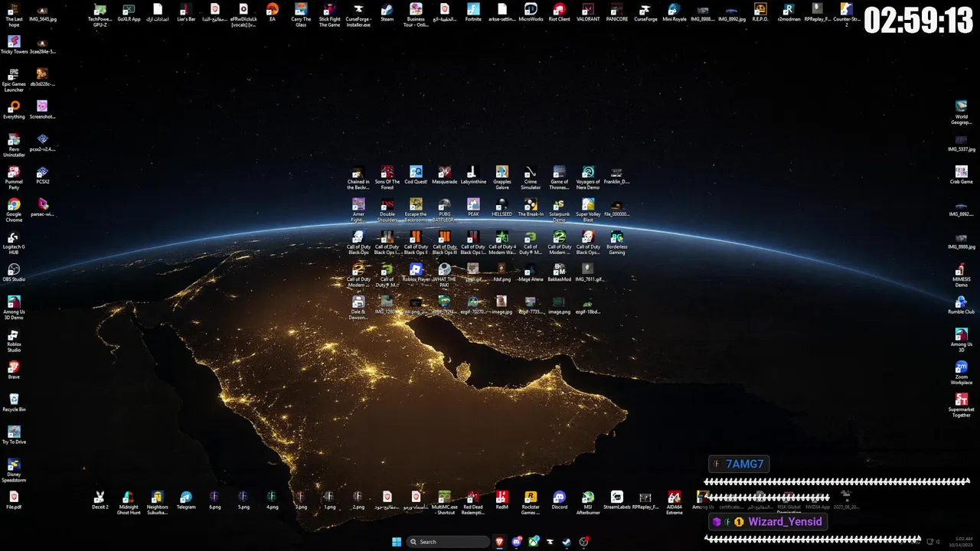Viewport: 980px width, 551px height.
Task: Open the Brave desktop shortcut
Action: pos(14,371)
